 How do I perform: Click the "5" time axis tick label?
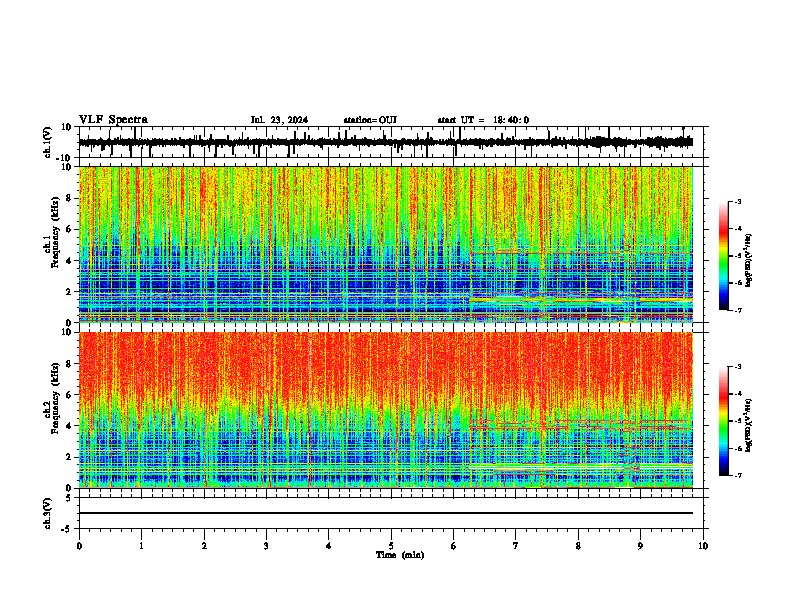[391, 546]
